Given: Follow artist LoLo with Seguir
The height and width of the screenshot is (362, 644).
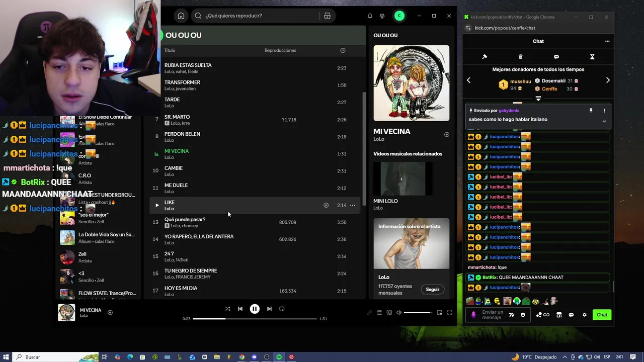Looking at the screenshot, I should pyautogui.click(x=432, y=289).
